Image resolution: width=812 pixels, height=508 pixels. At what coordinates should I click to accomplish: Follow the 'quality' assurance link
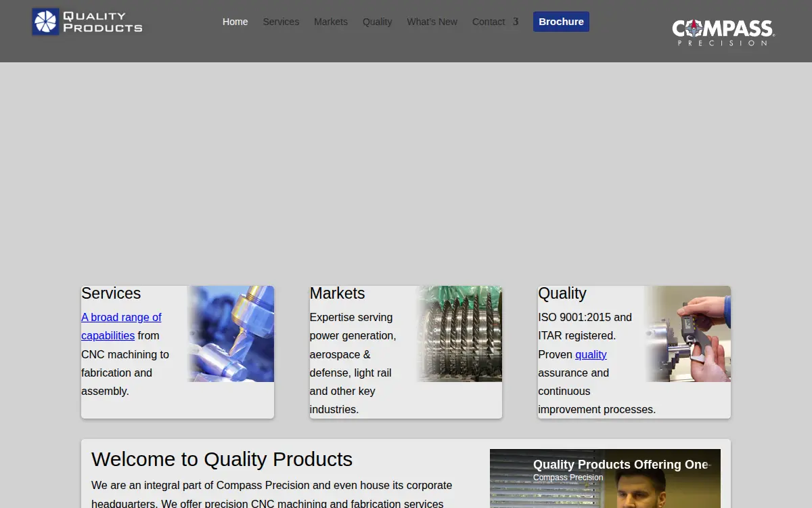(591, 354)
